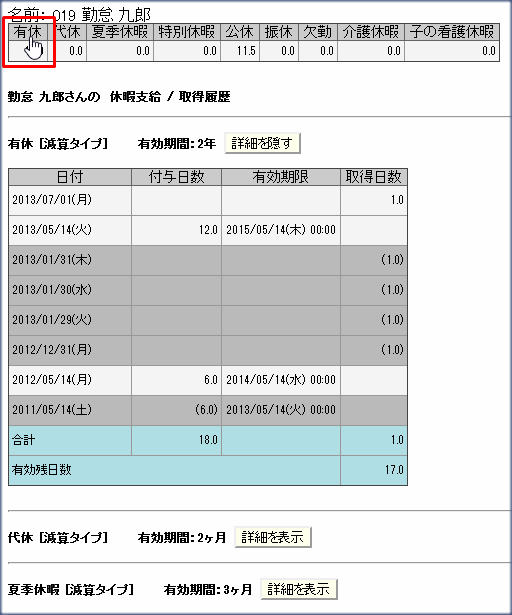Click the 付与日数 table header
This screenshot has width=512, height=615.
pyautogui.click(x=177, y=177)
